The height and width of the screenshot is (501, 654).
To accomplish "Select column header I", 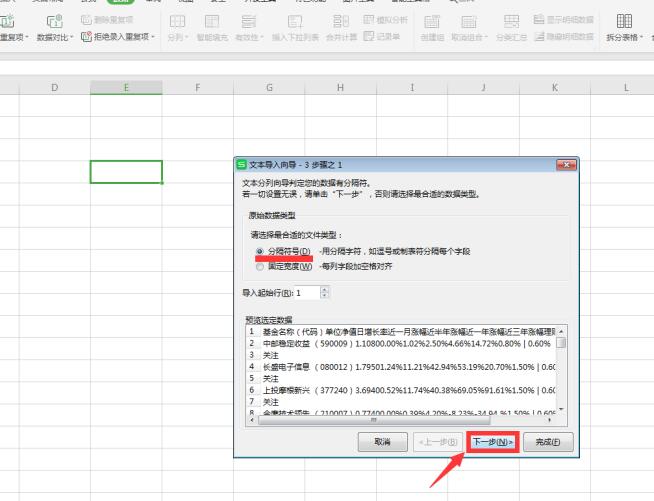I will coord(412,88).
